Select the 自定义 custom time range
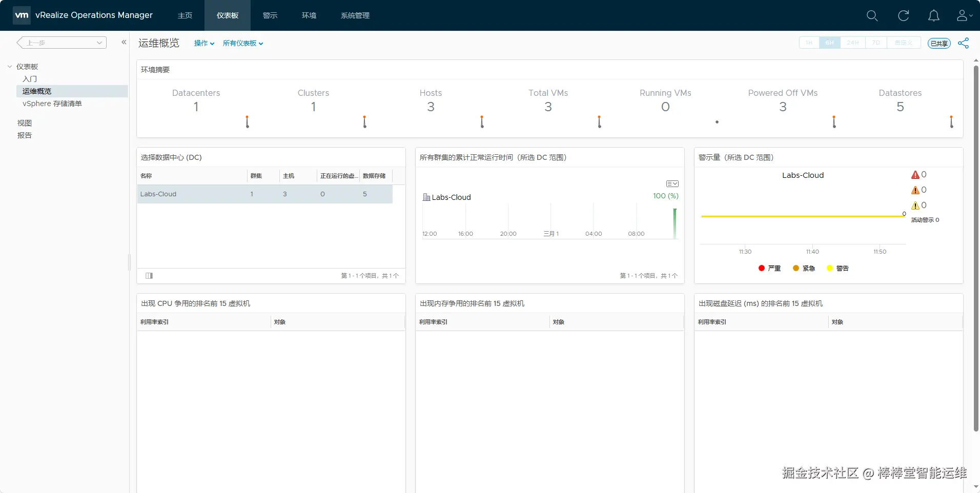The image size is (980, 493). 904,43
